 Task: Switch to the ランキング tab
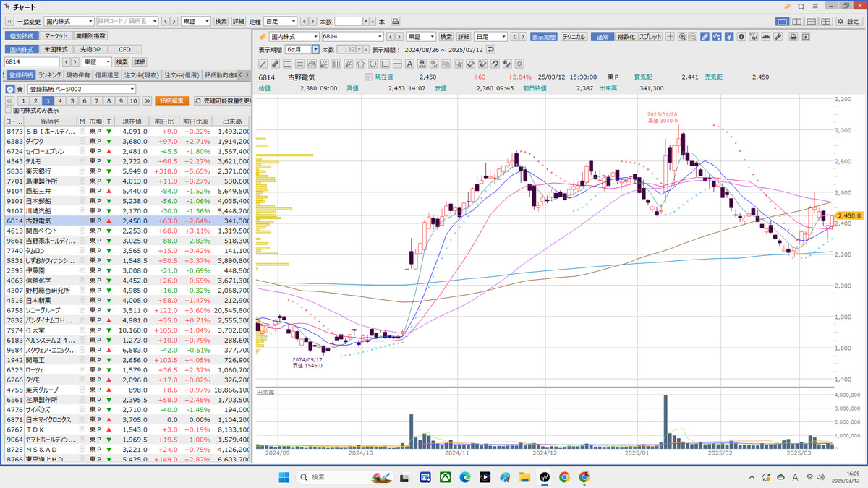(50, 75)
